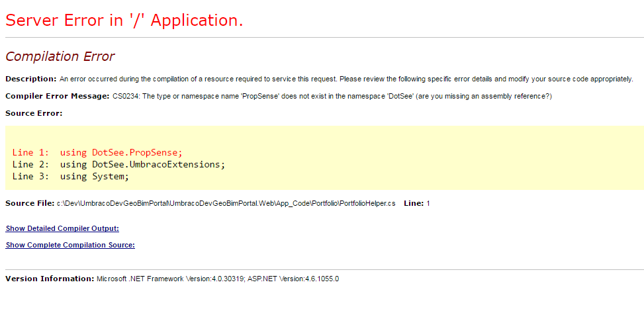The width and height of the screenshot is (644, 313).
Task: Click the 'Source Error:' label
Action: [34, 113]
